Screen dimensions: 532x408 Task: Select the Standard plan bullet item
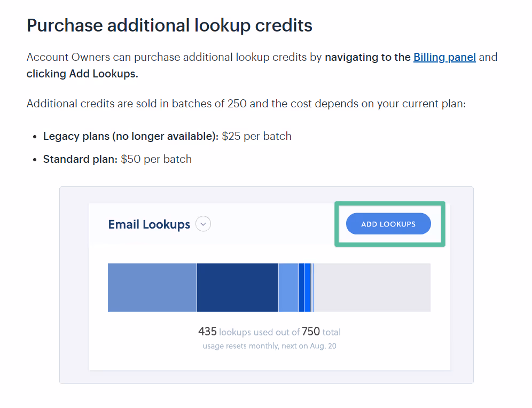(x=117, y=159)
